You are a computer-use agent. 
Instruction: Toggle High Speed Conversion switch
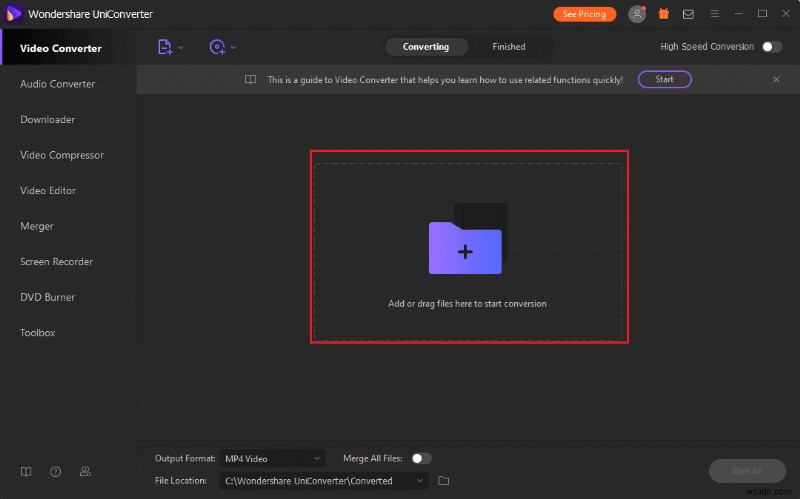coord(771,47)
